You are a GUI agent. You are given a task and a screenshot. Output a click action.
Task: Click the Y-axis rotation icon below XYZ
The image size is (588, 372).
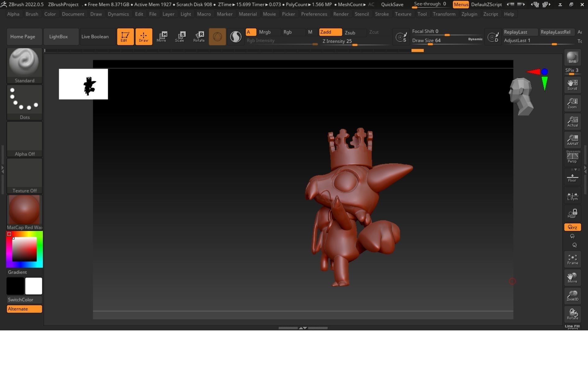(572, 236)
